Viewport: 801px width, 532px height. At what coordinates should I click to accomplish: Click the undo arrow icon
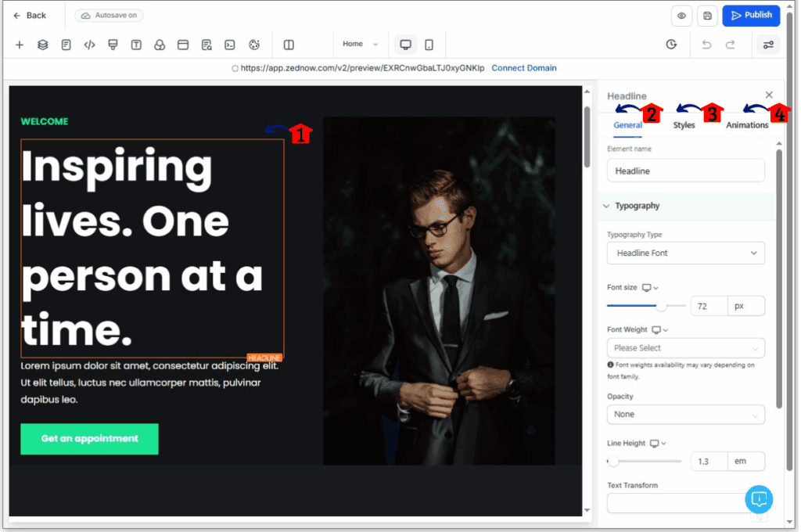[706, 45]
